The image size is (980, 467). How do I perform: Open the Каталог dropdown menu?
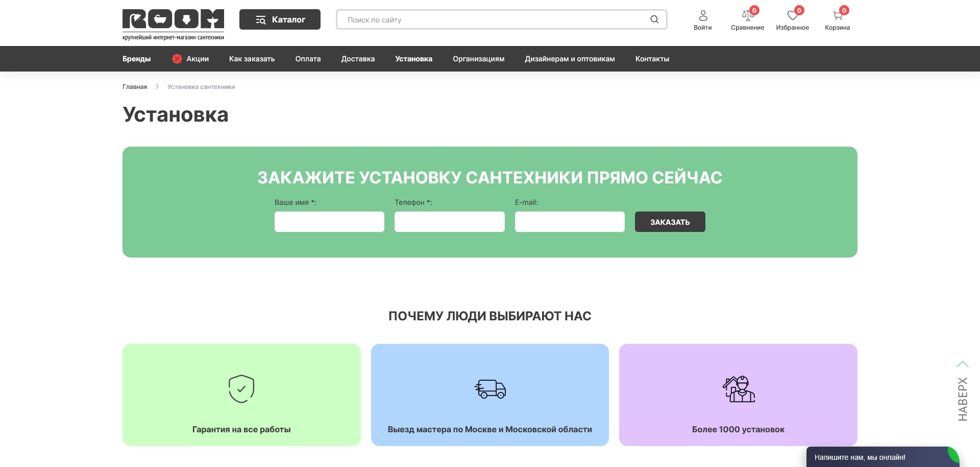tap(280, 19)
